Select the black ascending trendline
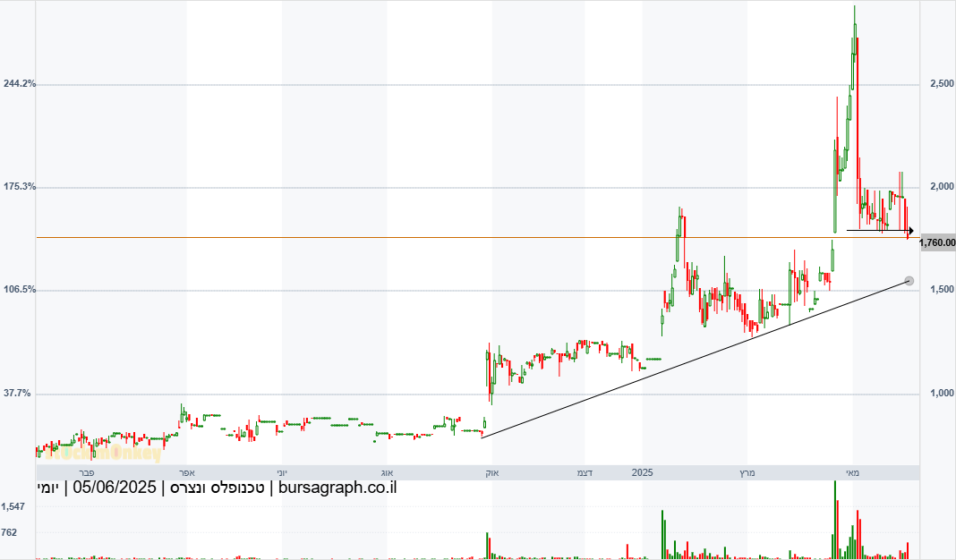956x560 pixels. click(695, 359)
